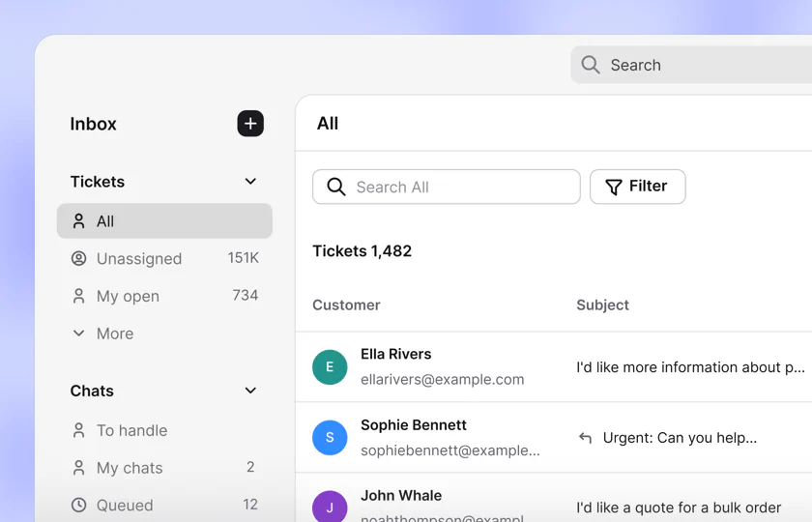The image size is (812, 522).
Task: Expand the More item chevron
Action: click(x=78, y=333)
